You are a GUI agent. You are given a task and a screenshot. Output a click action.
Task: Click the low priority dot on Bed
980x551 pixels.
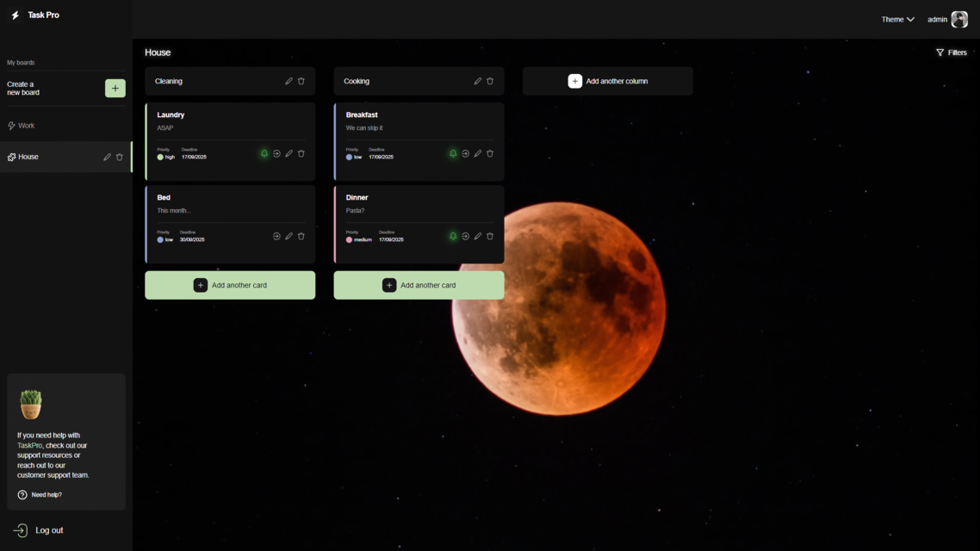(160, 240)
